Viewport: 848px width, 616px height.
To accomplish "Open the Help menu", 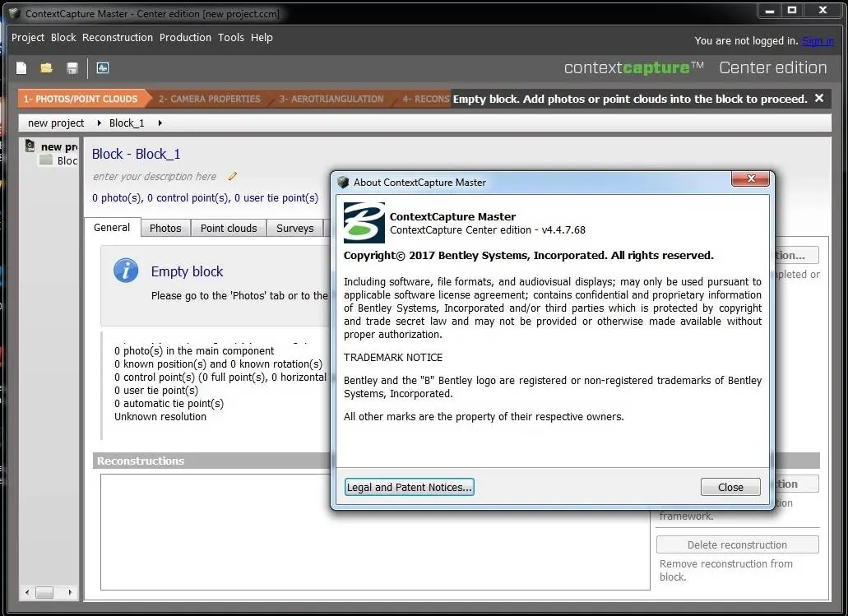I will (x=262, y=37).
